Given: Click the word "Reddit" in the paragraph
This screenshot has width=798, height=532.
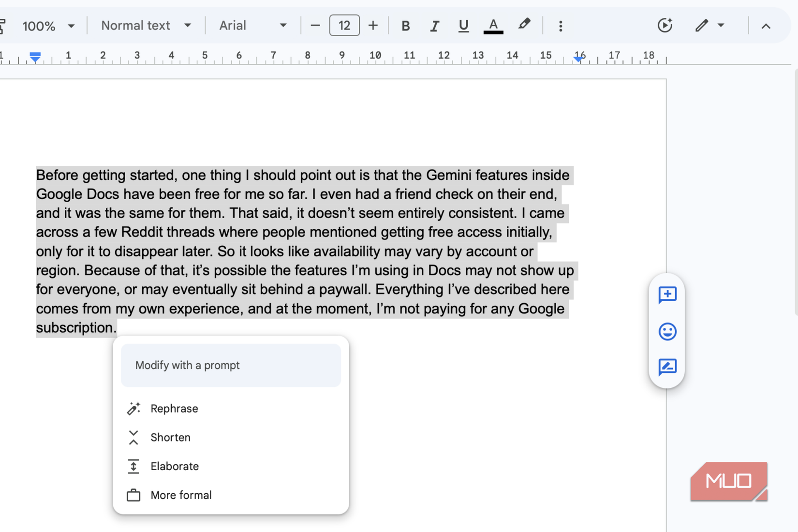Looking at the screenshot, I should [x=142, y=232].
